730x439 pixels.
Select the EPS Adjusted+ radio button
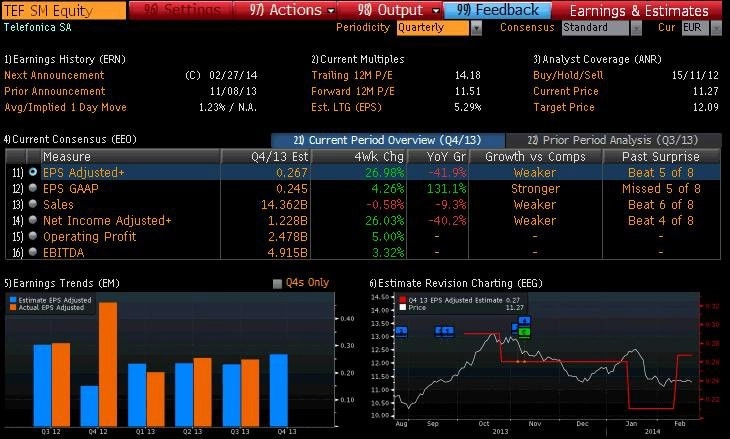[x=33, y=172]
